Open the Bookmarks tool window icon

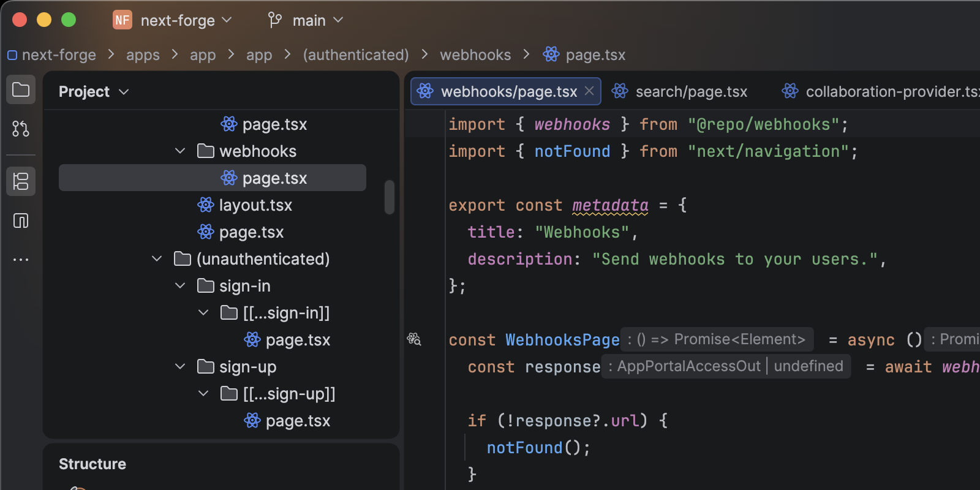click(x=21, y=221)
